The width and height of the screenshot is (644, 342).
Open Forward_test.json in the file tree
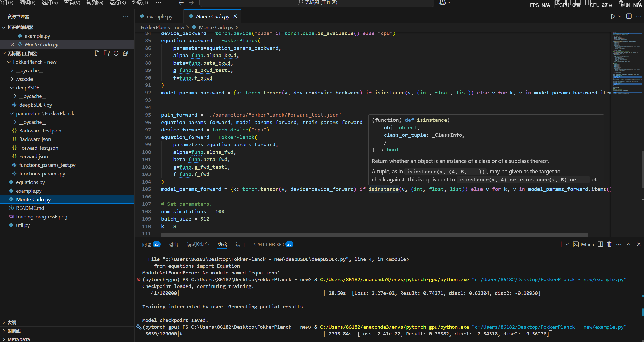click(39, 148)
